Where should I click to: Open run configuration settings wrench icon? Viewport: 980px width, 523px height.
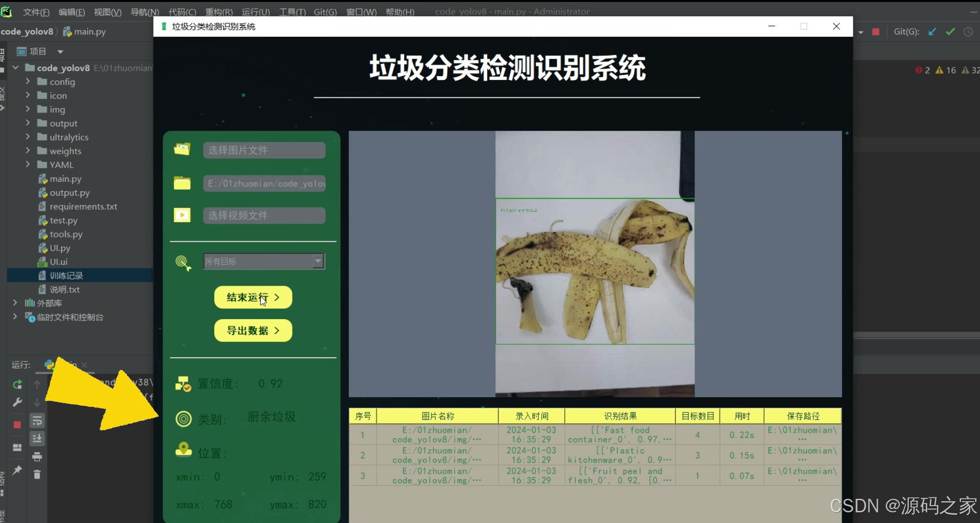(17, 402)
